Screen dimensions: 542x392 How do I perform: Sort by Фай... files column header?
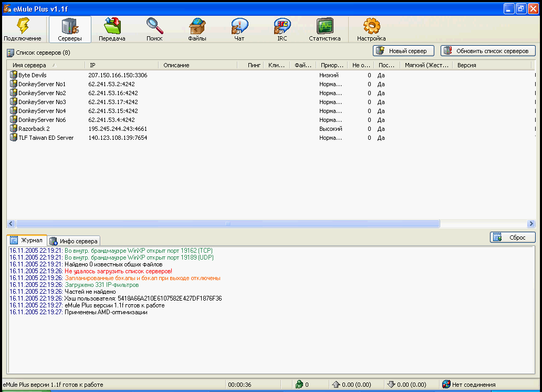pos(303,65)
